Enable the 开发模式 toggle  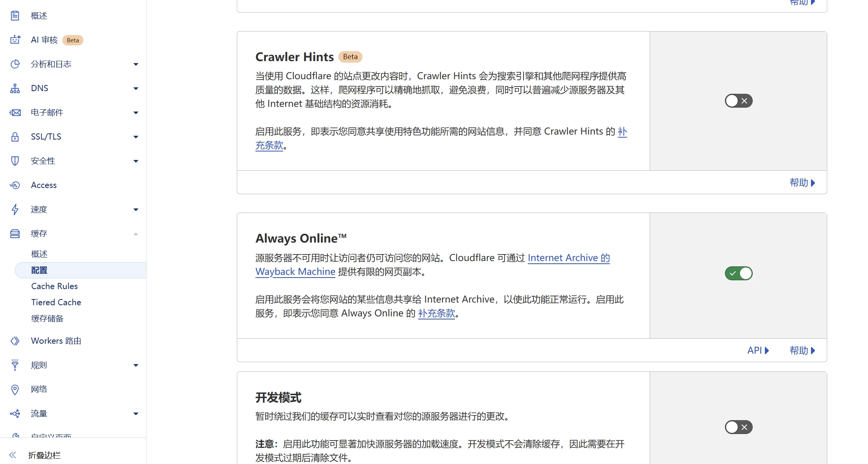[738, 427]
